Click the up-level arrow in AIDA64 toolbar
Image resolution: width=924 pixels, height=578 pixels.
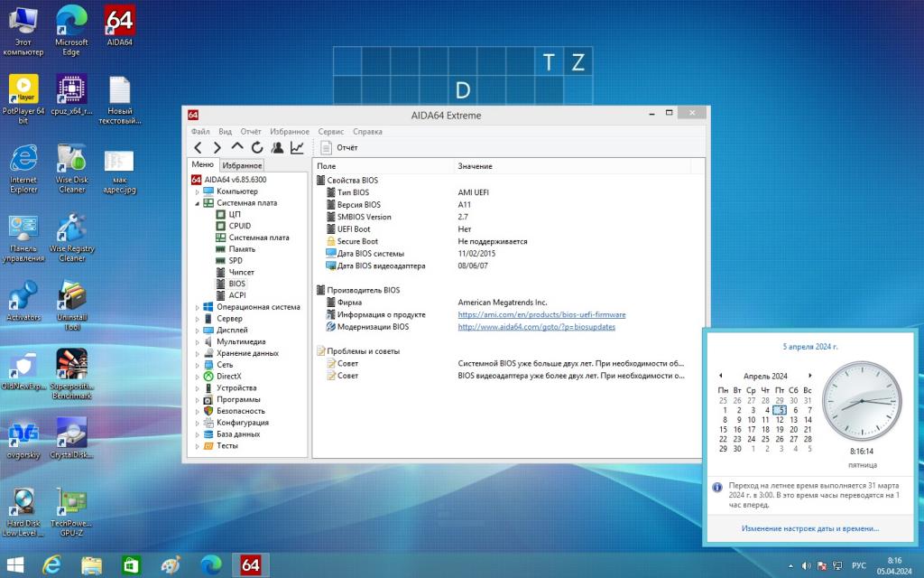237,146
